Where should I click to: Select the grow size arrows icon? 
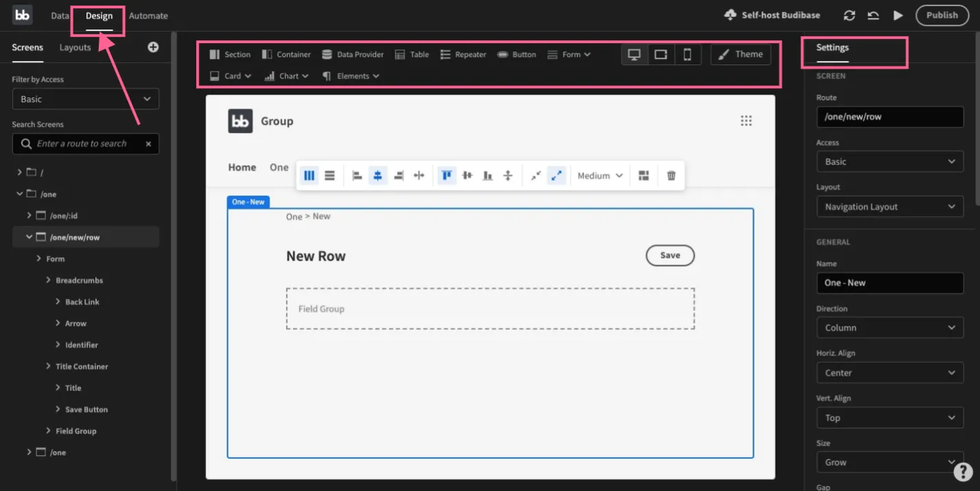pos(556,176)
